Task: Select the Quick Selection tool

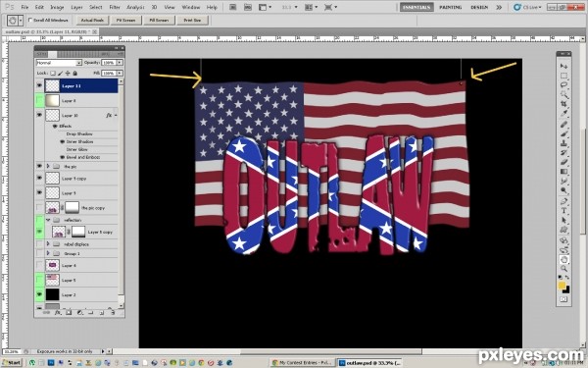Action: tap(563, 94)
